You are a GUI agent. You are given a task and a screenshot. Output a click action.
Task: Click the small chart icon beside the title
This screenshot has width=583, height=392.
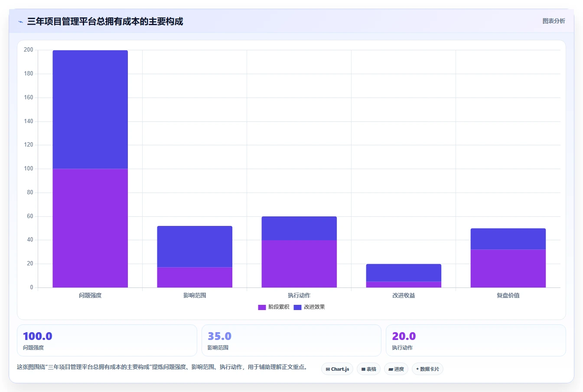(x=20, y=22)
